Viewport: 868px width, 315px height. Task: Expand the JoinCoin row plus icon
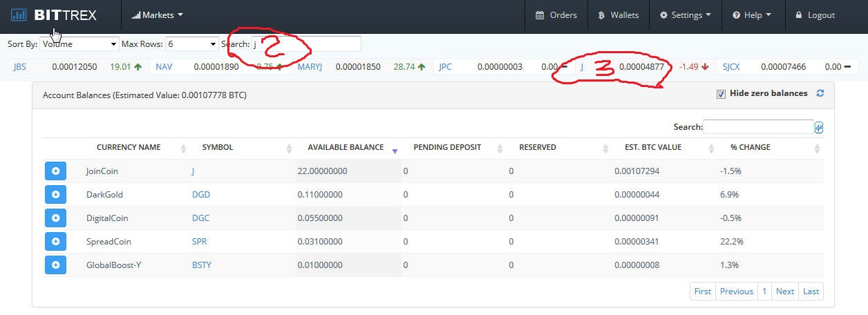[55, 171]
